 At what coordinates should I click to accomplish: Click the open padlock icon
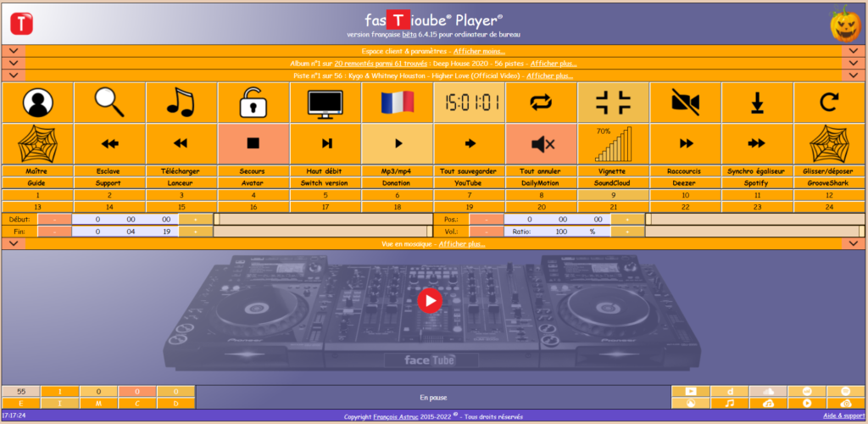click(x=253, y=103)
